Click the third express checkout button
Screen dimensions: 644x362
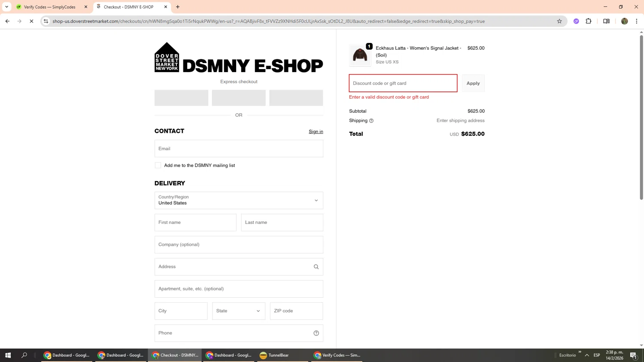pos(296,98)
